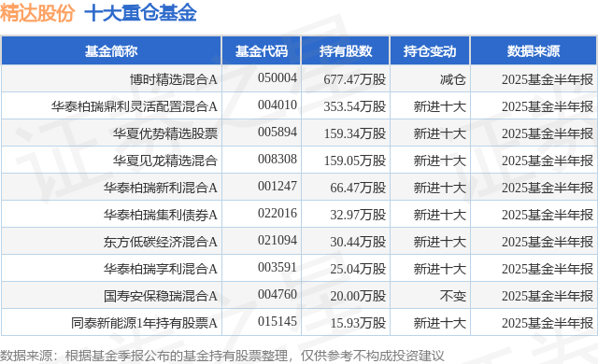Select fund name 东方低碳经济混合A

[160, 242]
